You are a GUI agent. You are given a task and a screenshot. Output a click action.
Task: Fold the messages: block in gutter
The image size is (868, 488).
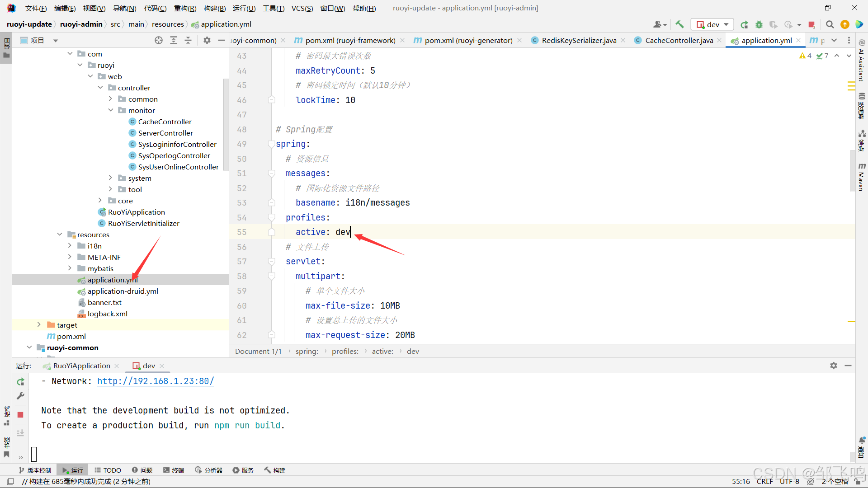(x=271, y=174)
